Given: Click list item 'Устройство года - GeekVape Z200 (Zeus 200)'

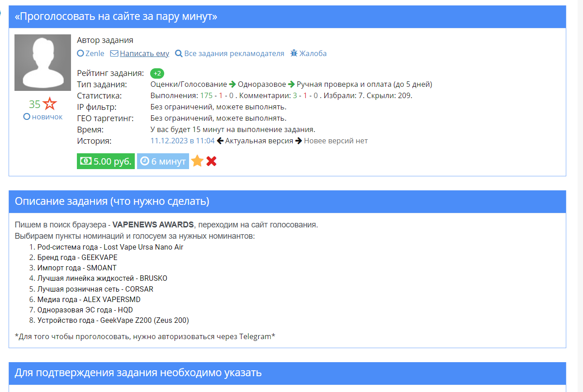Looking at the screenshot, I should 113,320.
